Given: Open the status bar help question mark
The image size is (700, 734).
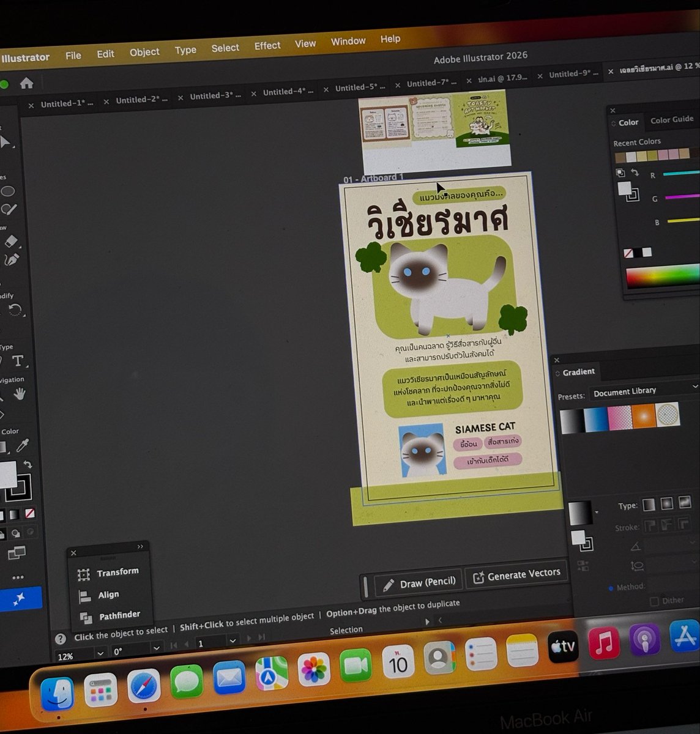Looking at the screenshot, I should pos(61,639).
